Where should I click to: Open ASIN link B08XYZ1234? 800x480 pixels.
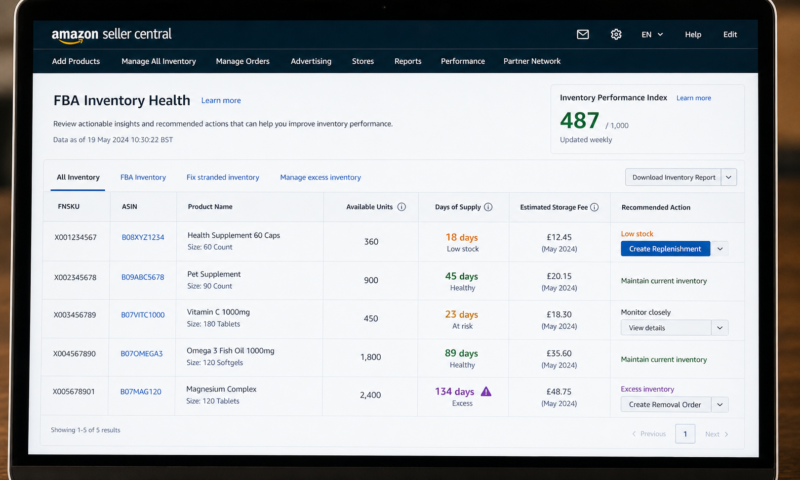click(x=143, y=237)
